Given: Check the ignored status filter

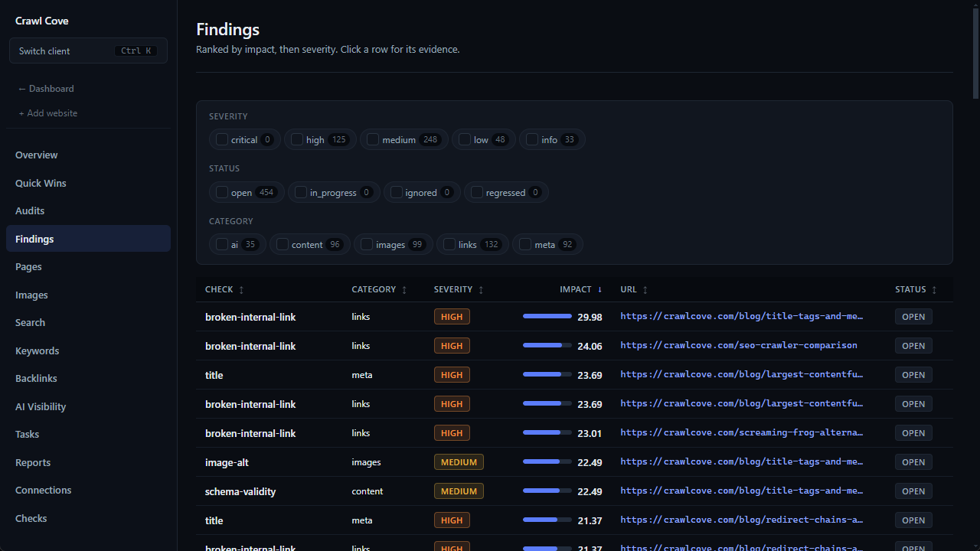Looking at the screenshot, I should pyautogui.click(x=396, y=192).
